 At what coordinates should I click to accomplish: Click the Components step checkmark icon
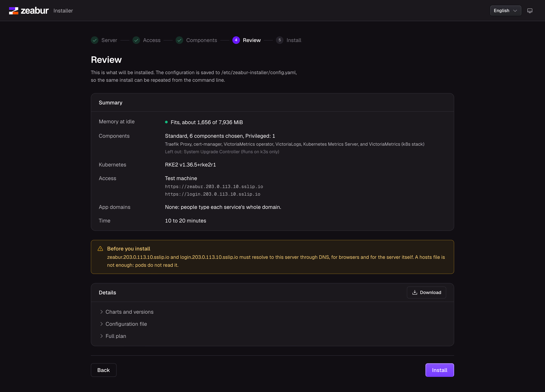[180, 40]
